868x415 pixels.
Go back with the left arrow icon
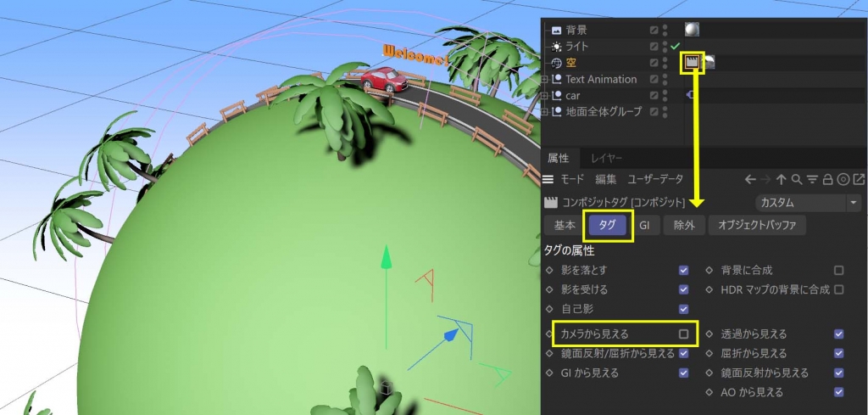750,180
